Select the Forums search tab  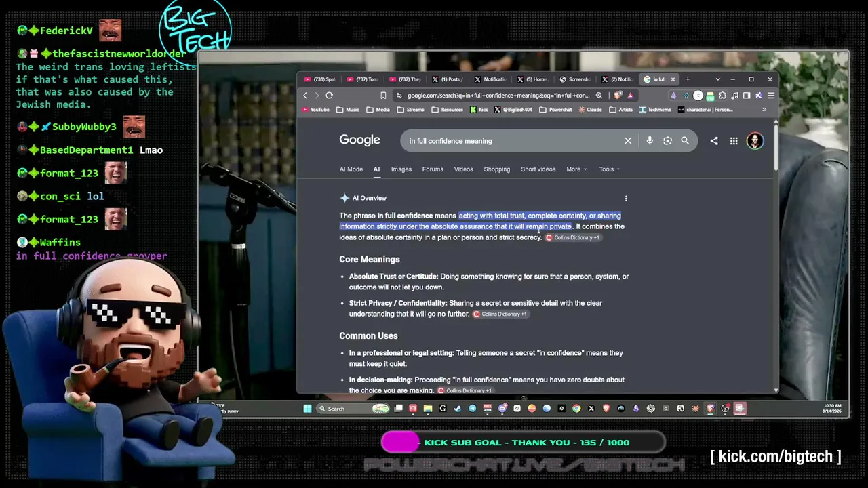(433, 169)
